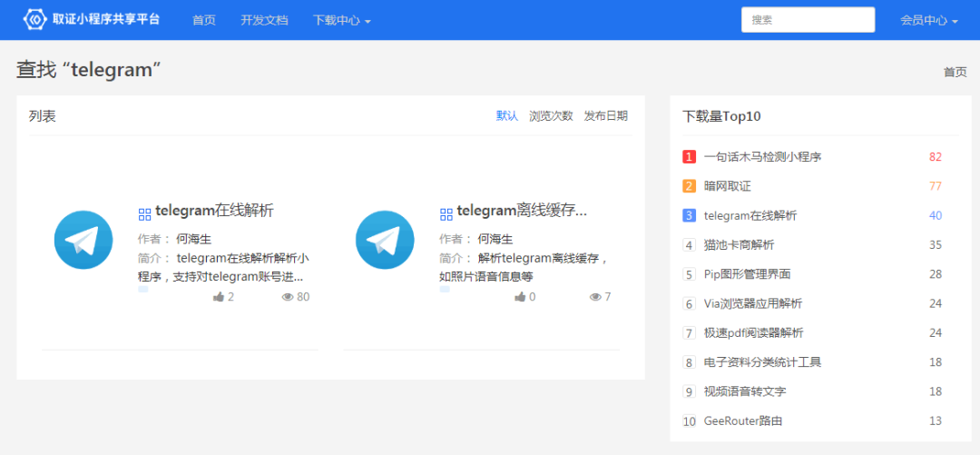The width and height of the screenshot is (980, 455).
Task: Expand the 下载中心 dropdown menu
Action: click(342, 20)
